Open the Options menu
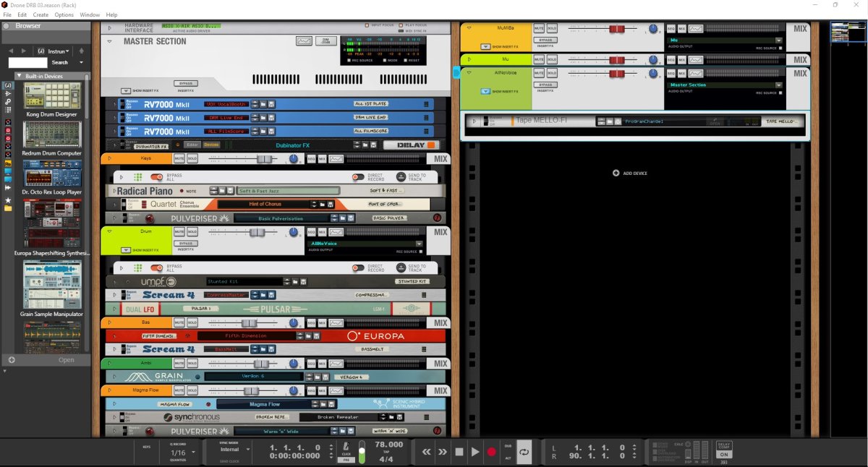This screenshot has height=467, width=868. click(x=64, y=14)
